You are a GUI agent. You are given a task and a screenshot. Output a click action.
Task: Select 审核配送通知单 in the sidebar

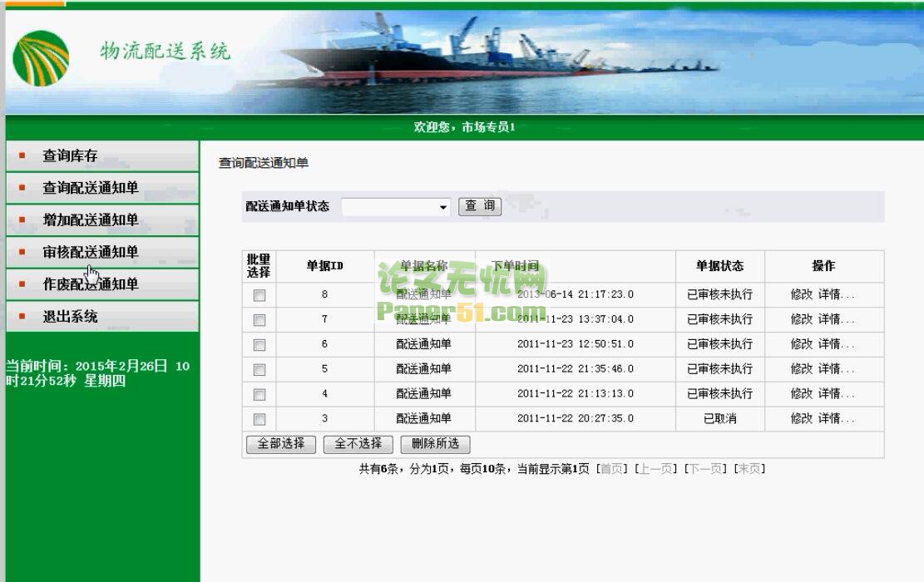click(90, 252)
